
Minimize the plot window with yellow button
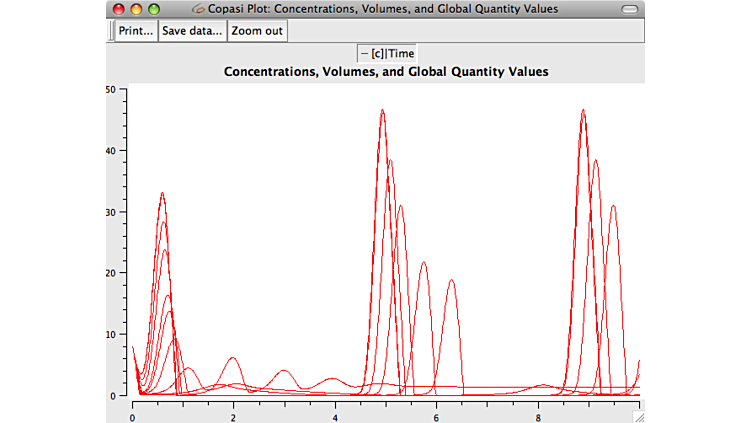pos(136,9)
